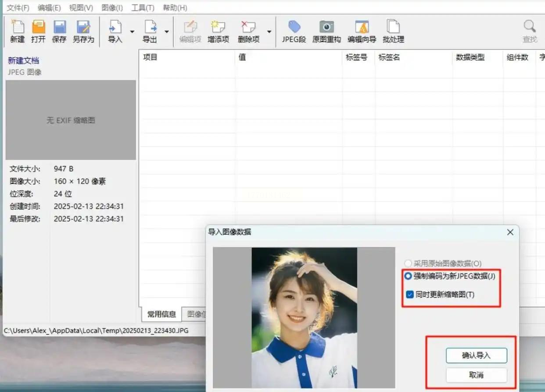Switch to the 常用信息 tab

click(x=161, y=314)
